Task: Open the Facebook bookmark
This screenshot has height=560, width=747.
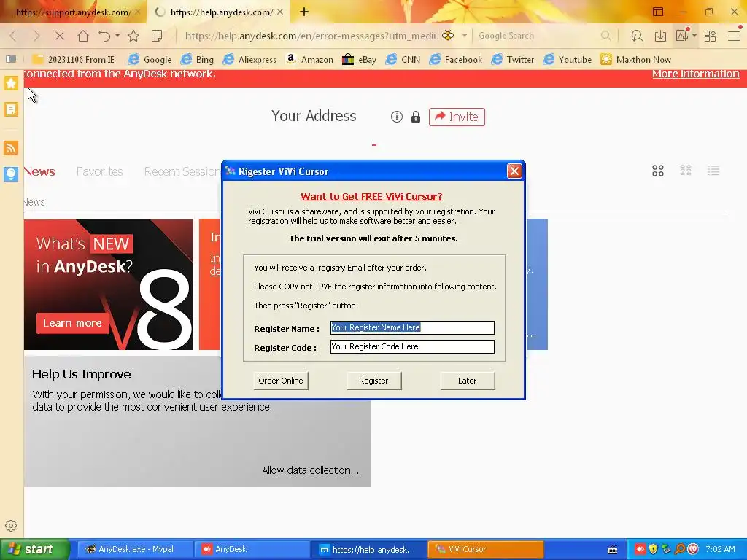Action: pyautogui.click(x=456, y=60)
